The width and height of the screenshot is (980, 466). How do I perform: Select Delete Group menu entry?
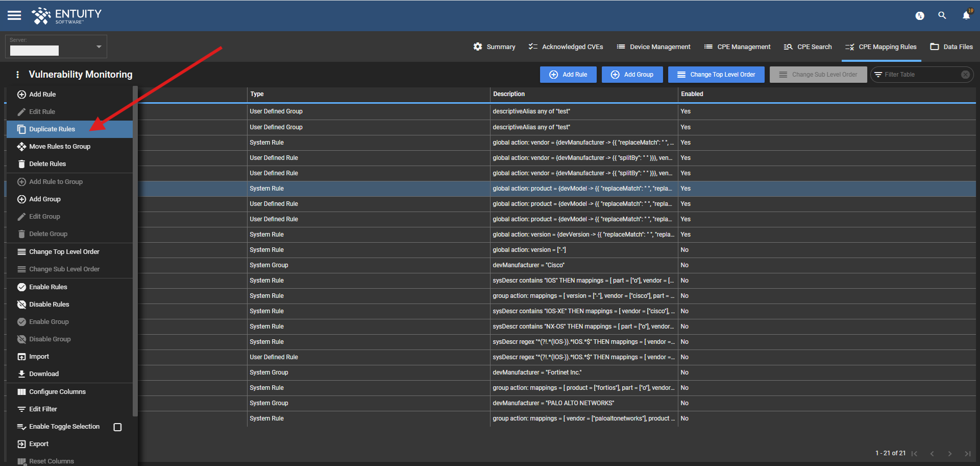pos(69,234)
